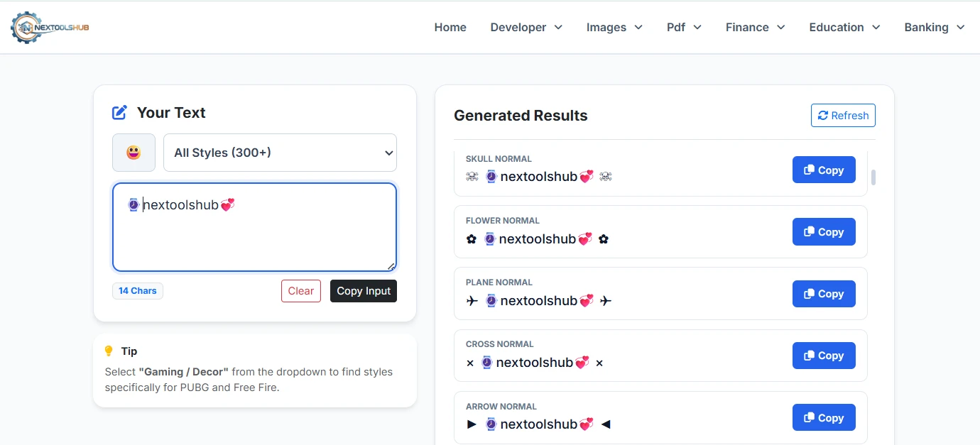Click the lightbulb icon in the Tip box
Screen dimensions: 980x445
click(109, 351)
